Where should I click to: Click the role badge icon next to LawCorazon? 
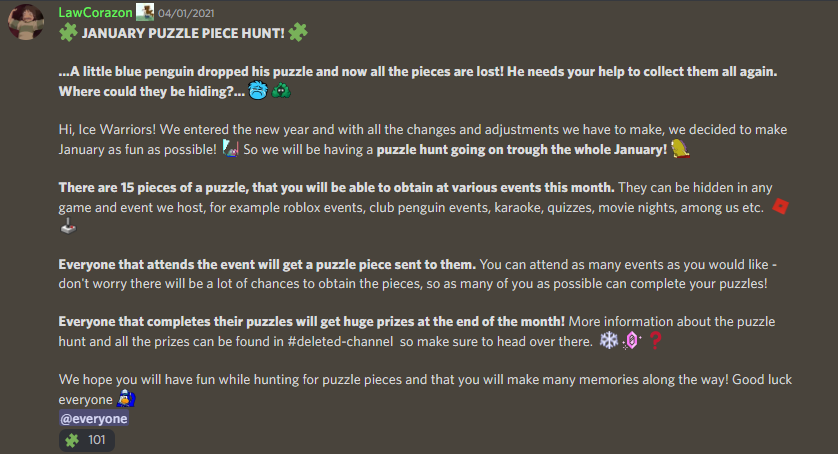(145, 11)
